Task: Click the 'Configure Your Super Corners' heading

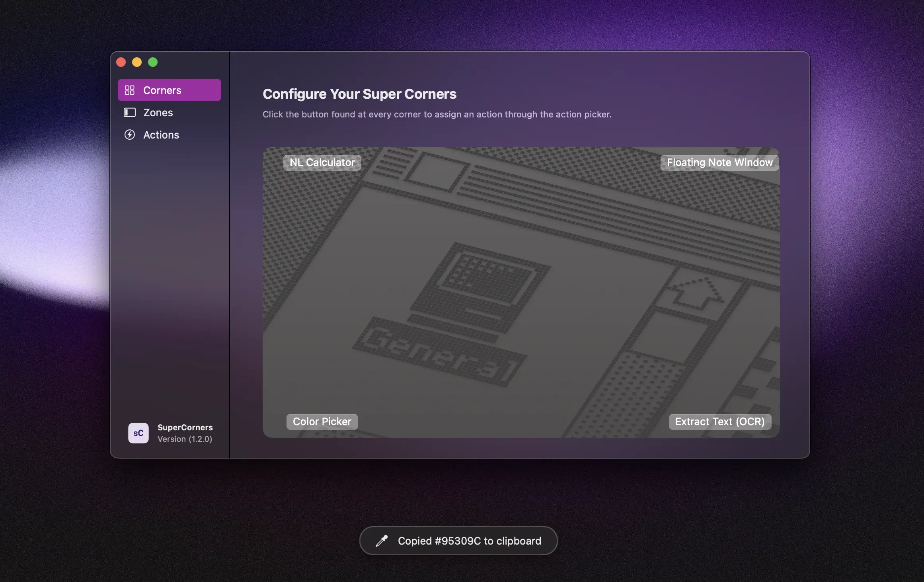Action: (x=359, y=94)
